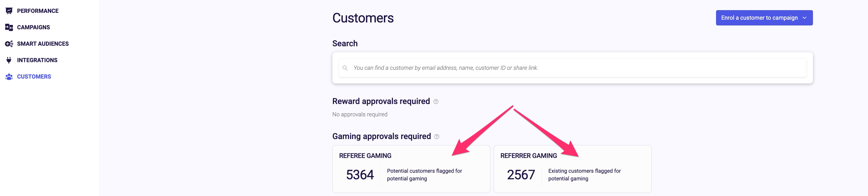Open help icon beside Reward approvals required
Screen dimensions: 868x196
coord(436,102)
